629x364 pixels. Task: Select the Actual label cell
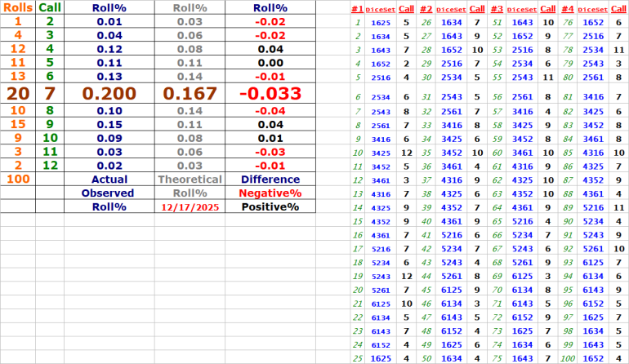tap(109, 179)
